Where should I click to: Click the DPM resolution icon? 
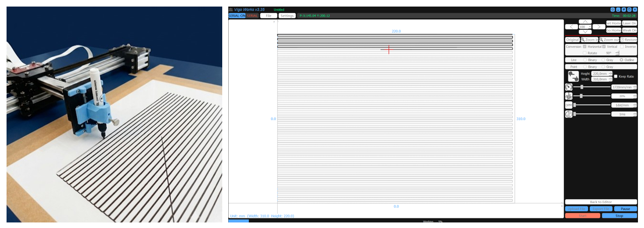pos(568,105)
